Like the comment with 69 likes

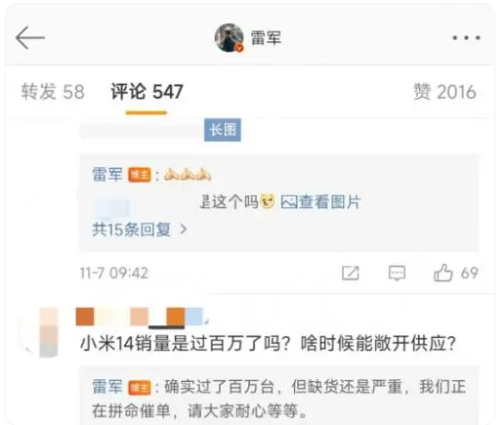(443, 273)
